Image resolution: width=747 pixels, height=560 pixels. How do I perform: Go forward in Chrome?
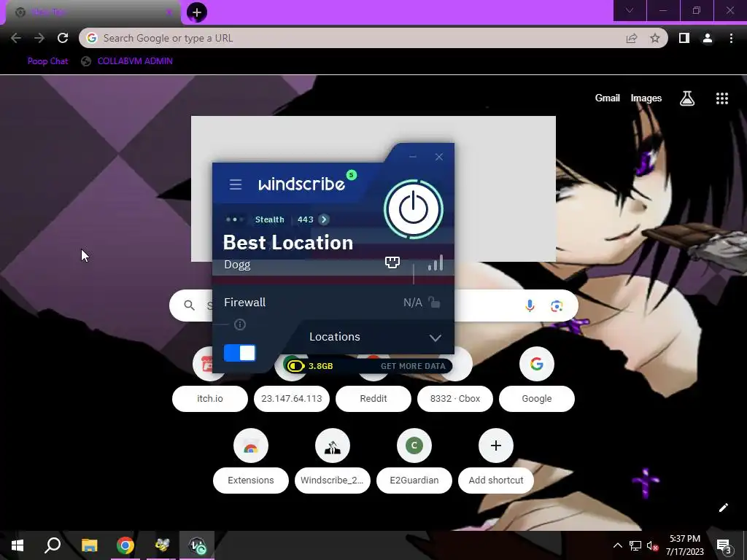point(39,38)
